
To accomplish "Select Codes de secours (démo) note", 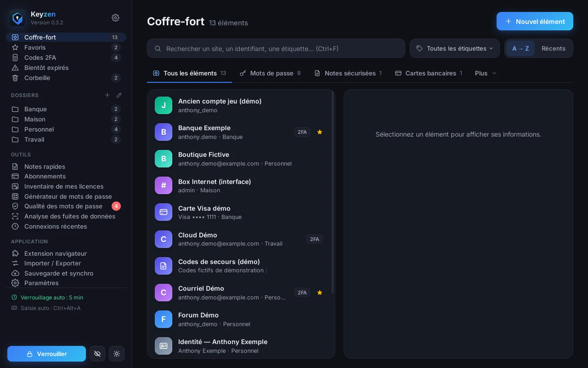I will pyautogui.click(x=239, y=265).
